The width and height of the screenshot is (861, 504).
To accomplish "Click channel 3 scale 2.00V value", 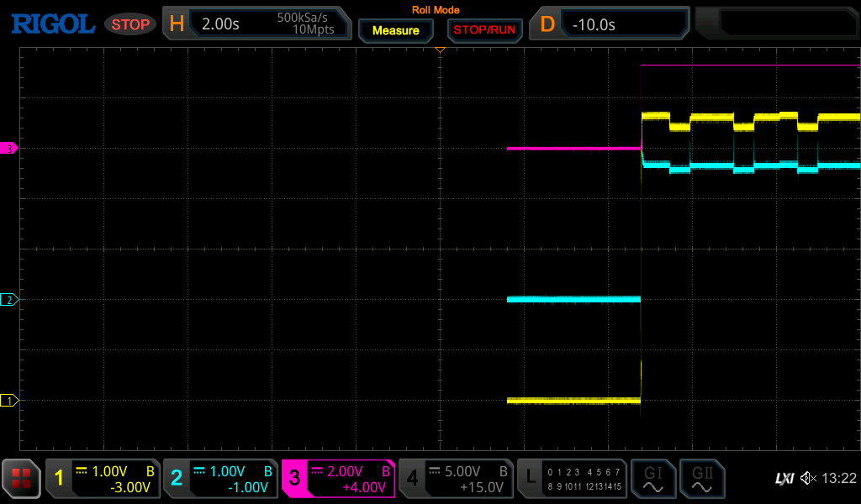I will click(x=345, y=471).
